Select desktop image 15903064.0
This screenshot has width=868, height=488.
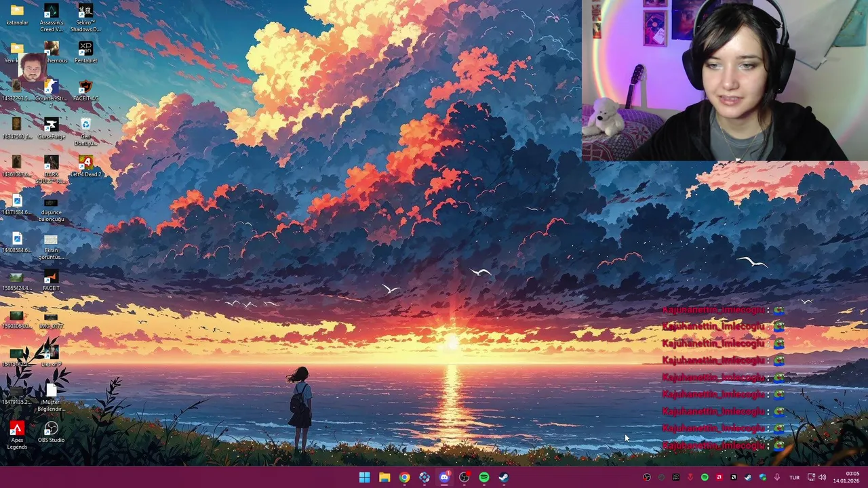click(x=17, y=320)
